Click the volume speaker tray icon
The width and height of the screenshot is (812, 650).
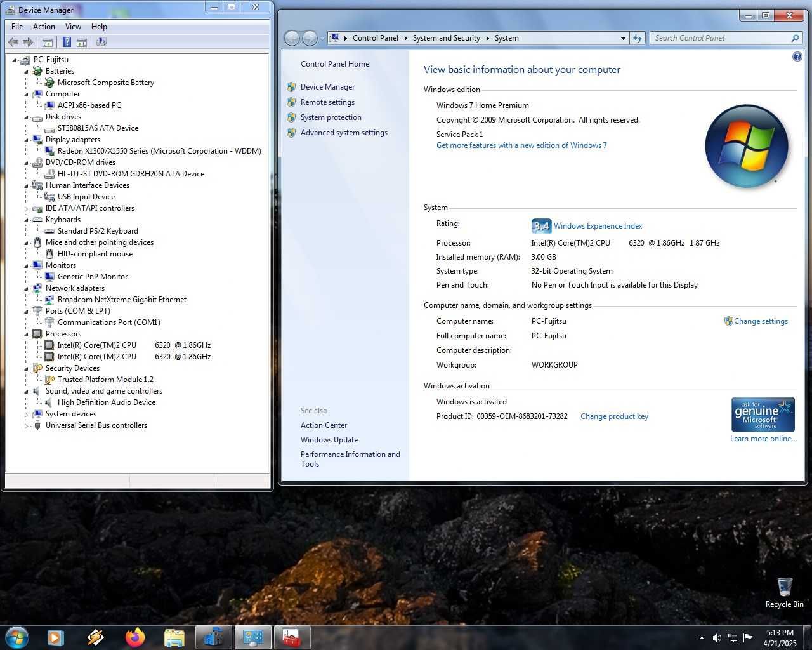[x=717, y=638]
